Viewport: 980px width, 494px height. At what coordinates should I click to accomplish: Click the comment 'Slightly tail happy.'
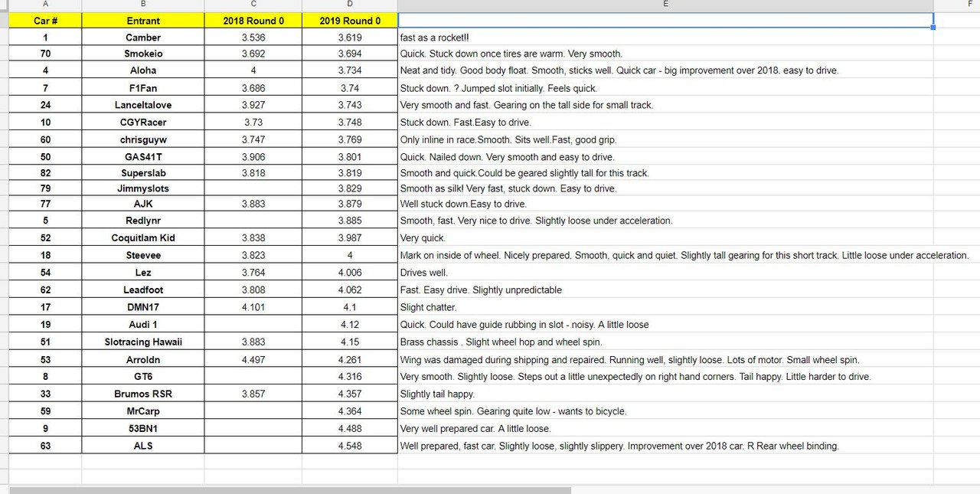pos(438,394)
